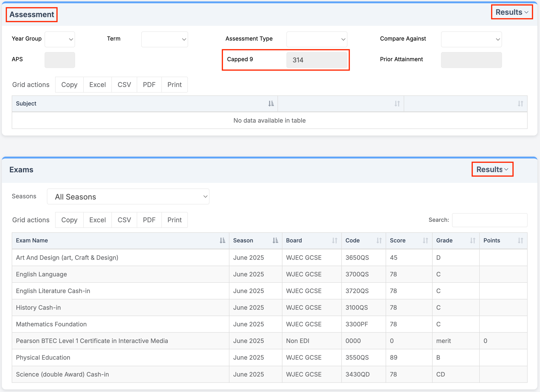Click the exams Search input field

[x=489, y=220]
